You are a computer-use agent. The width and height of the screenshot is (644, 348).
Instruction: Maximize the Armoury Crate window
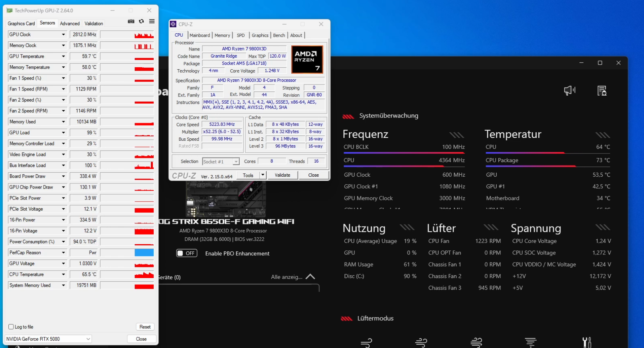[600, 63]
